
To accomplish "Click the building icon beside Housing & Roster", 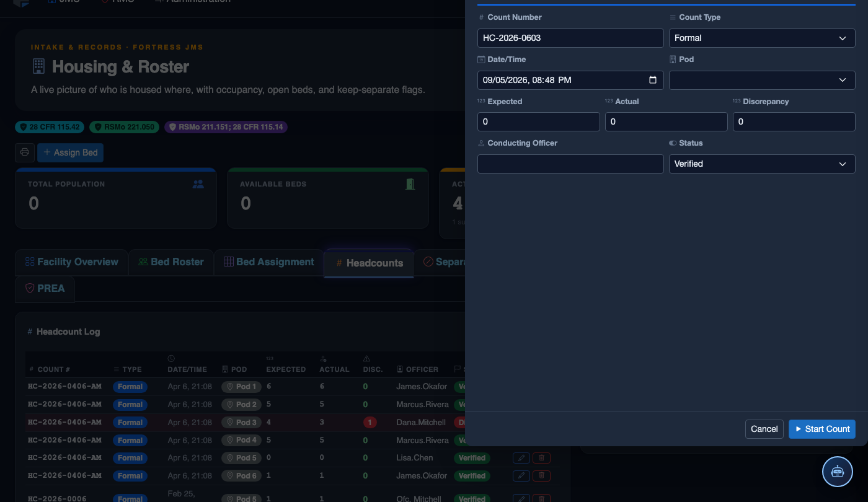I will tap(38, 66).
